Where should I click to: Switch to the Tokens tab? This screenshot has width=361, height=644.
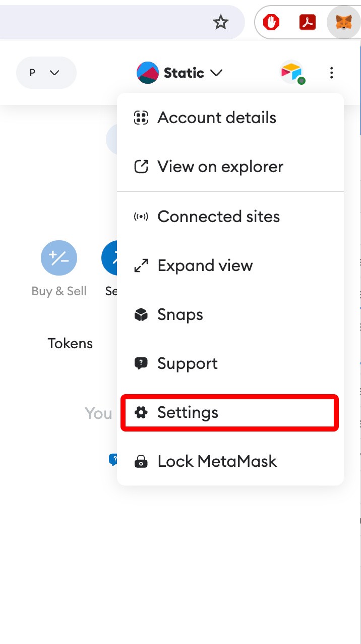point(70,344)
